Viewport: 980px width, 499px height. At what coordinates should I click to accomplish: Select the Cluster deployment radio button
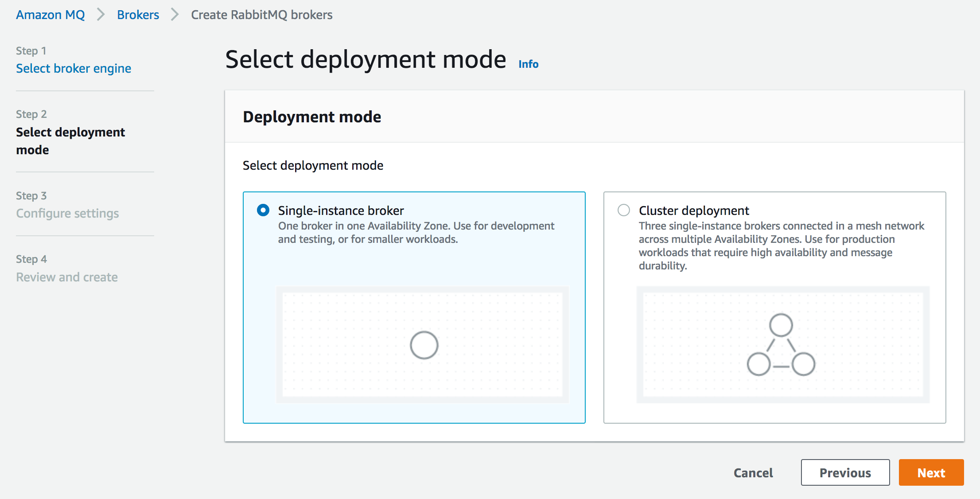tap(624, 210)
